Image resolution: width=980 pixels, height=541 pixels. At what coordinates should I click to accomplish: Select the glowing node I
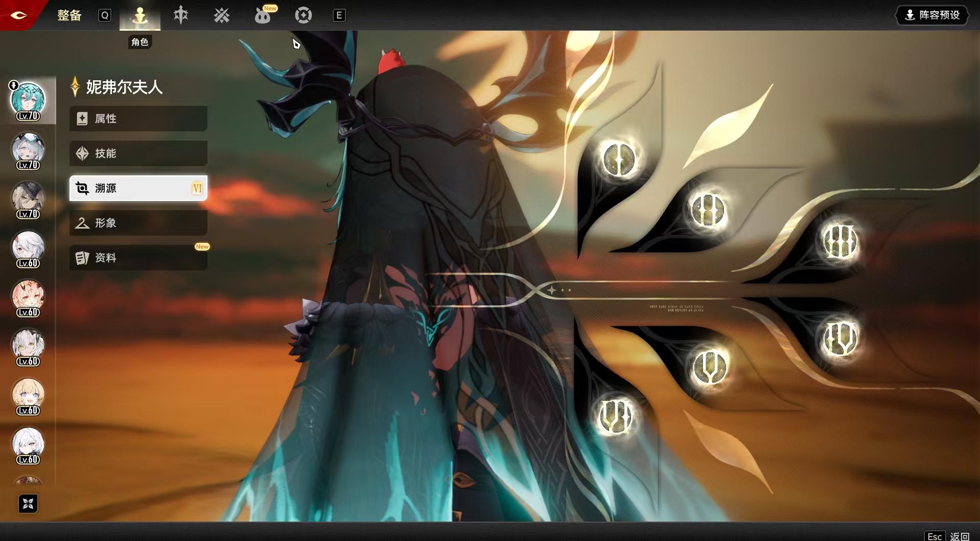619,160
